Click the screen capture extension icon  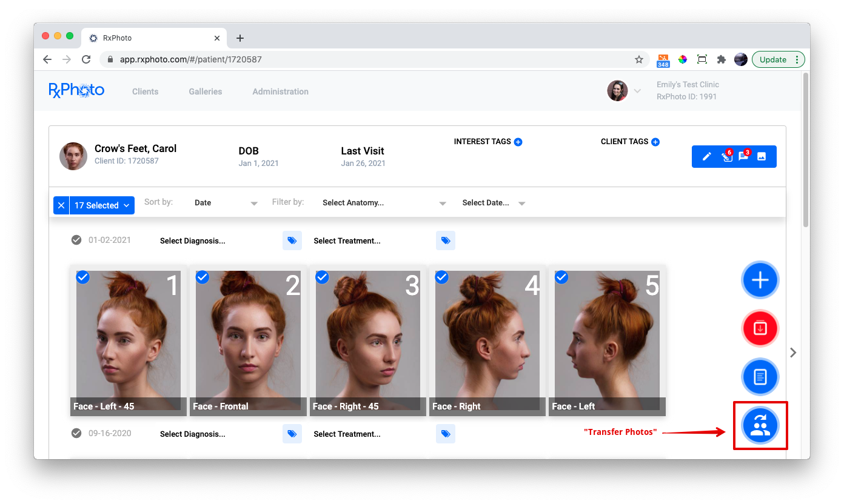702,59
